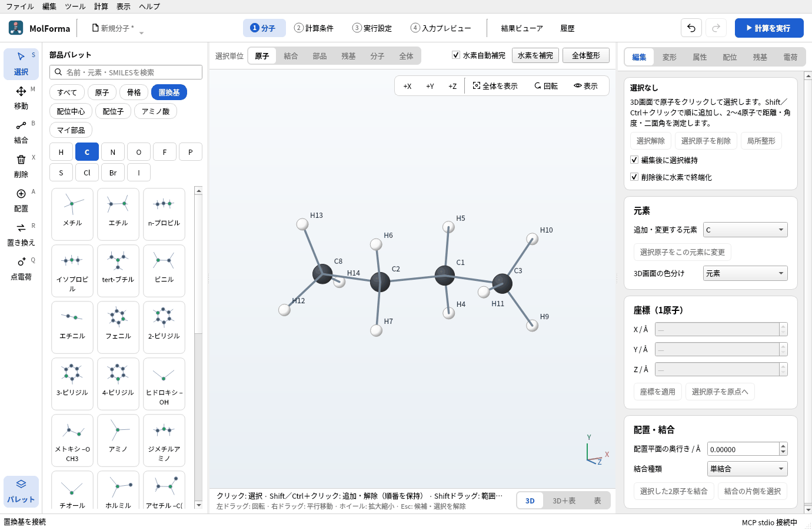Open the 計算 menu

pos(101,6)
